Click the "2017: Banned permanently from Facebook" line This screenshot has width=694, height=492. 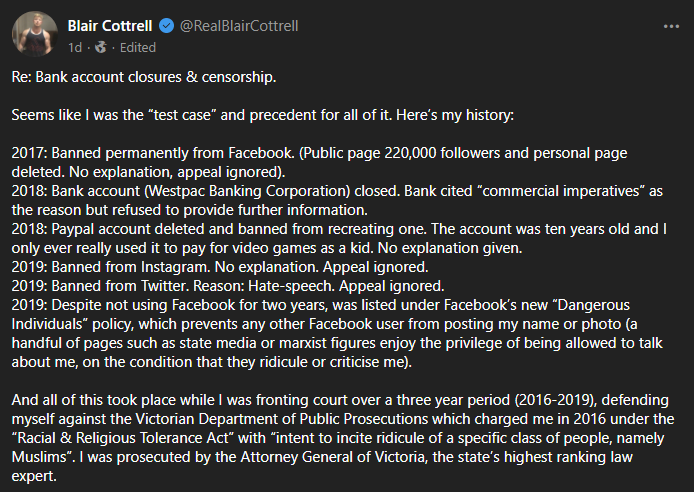(x=153, y=153)
